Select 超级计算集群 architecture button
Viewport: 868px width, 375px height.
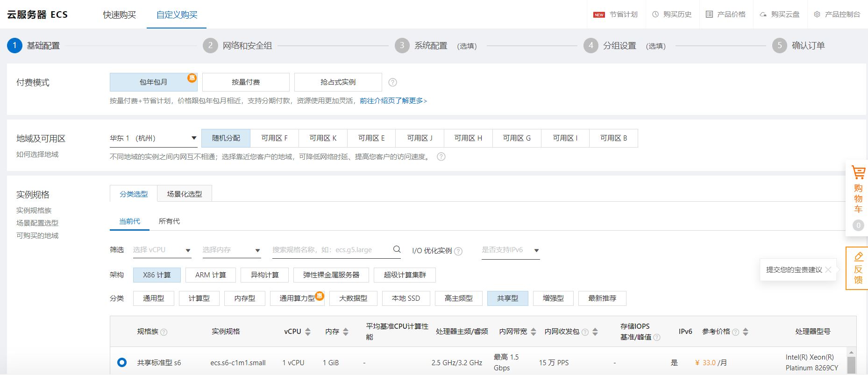click(x=405, y=275)
